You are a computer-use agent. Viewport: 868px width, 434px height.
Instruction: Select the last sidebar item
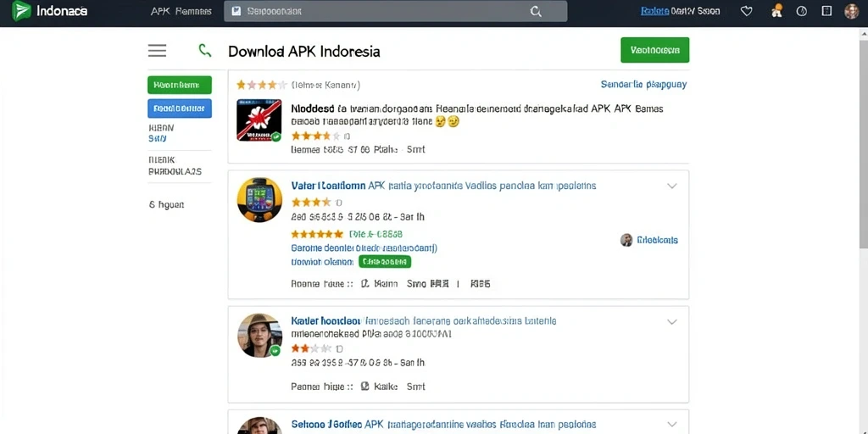point(166,204)
